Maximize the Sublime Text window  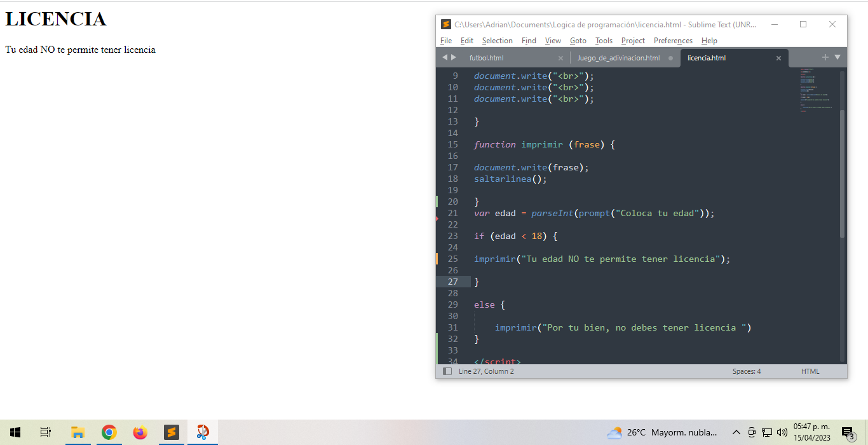(803, 24)
